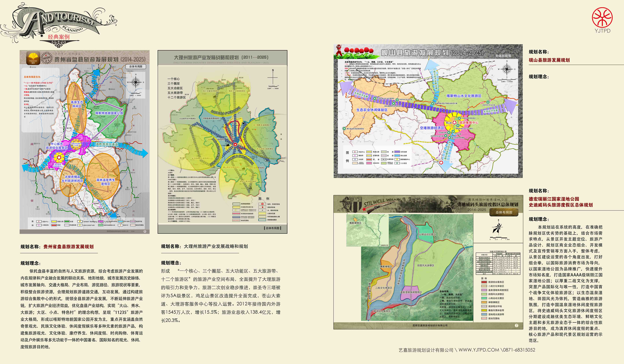
Task: Click the 山地运动主题区 label on the Stilwell map area
Action: click(x=427, y=234)
